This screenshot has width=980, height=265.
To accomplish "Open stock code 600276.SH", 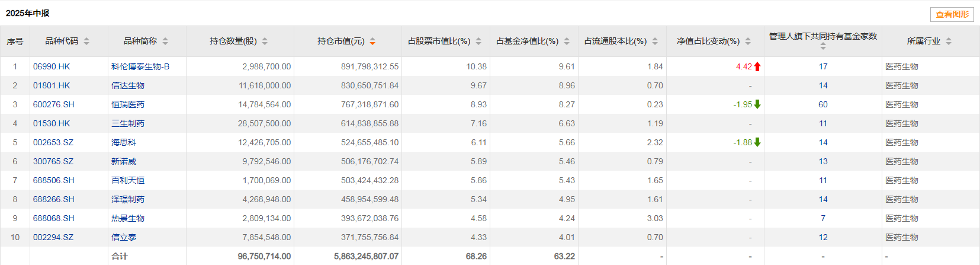I will 54,104.
